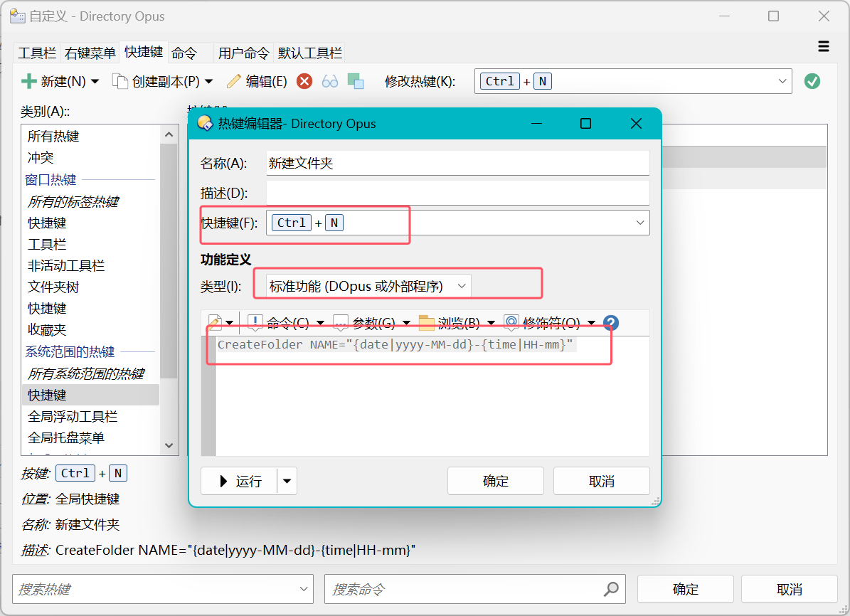Open the 默认工具栏 tab
Image resolution: width=850 pixels, height=616 pixels.
(x=310, y=53)
